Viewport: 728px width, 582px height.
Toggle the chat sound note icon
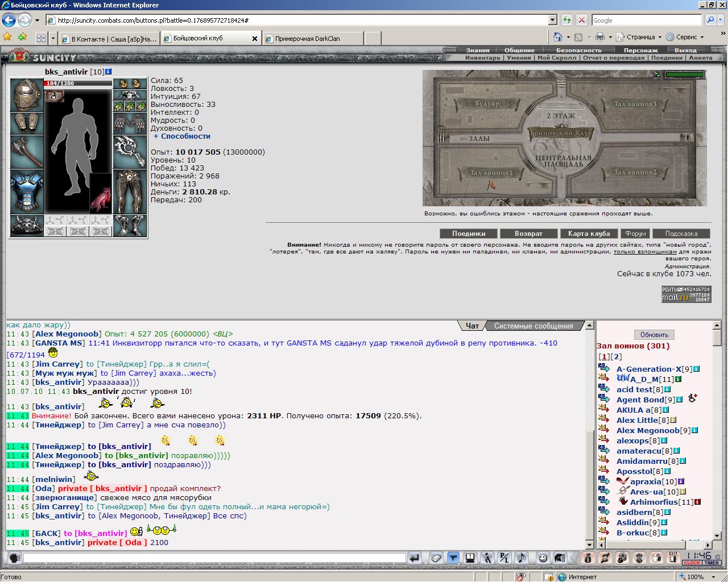point(522,558)
